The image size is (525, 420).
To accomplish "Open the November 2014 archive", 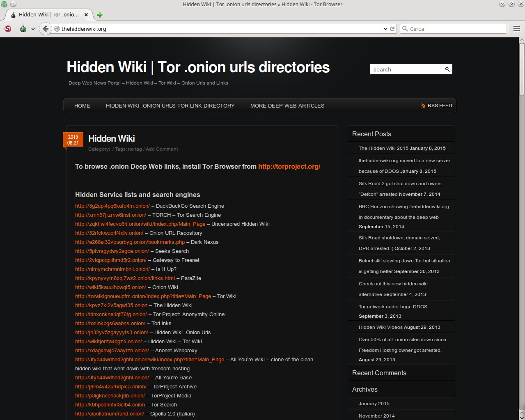I will click(377, 416).
